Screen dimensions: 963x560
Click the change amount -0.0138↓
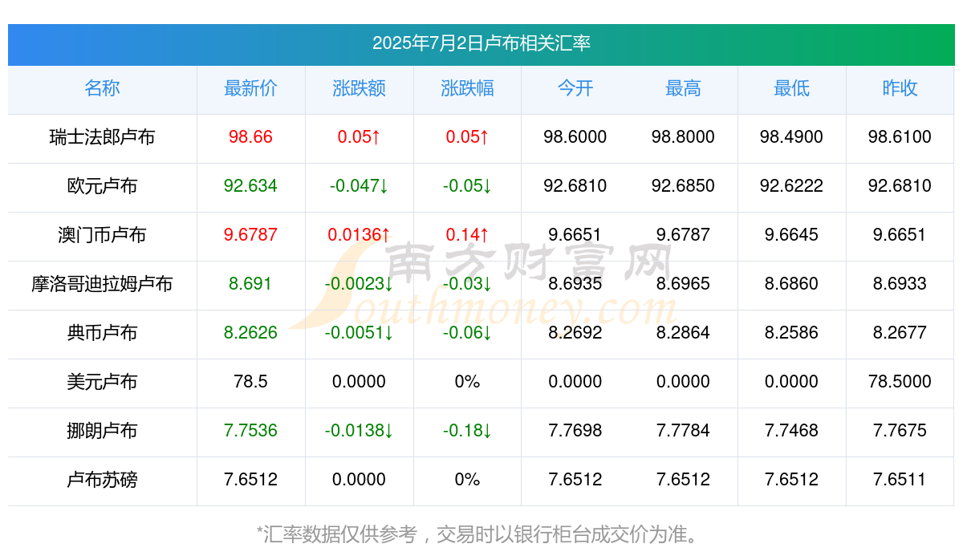coord(359,431)
